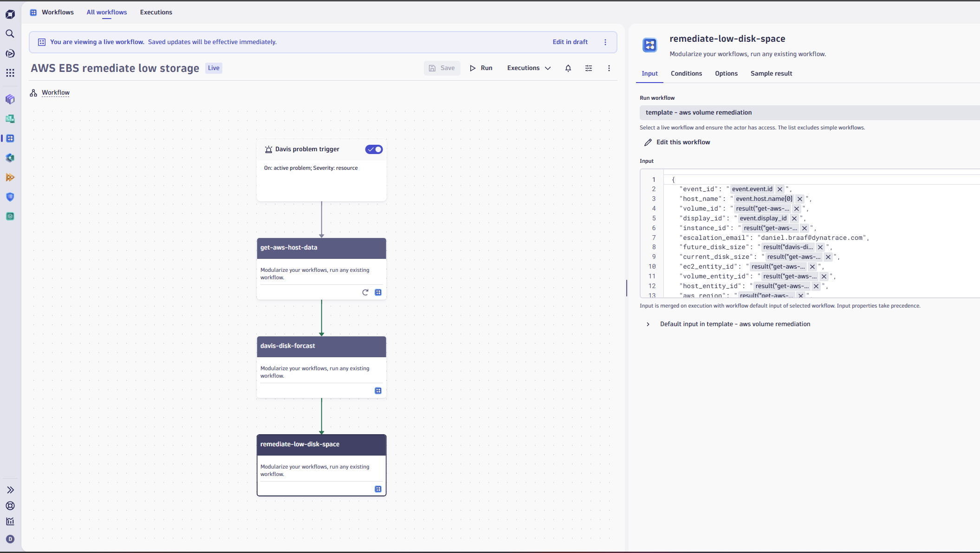This screenshot has width=980, height=553.
Task: Switch to the Conditions tab
Action: [686, 74]
